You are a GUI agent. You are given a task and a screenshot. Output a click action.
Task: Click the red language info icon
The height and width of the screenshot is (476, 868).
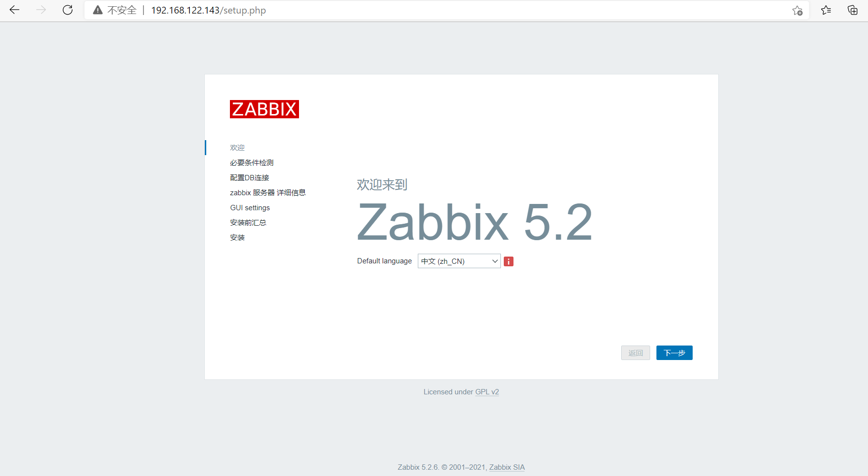[509, 261]
